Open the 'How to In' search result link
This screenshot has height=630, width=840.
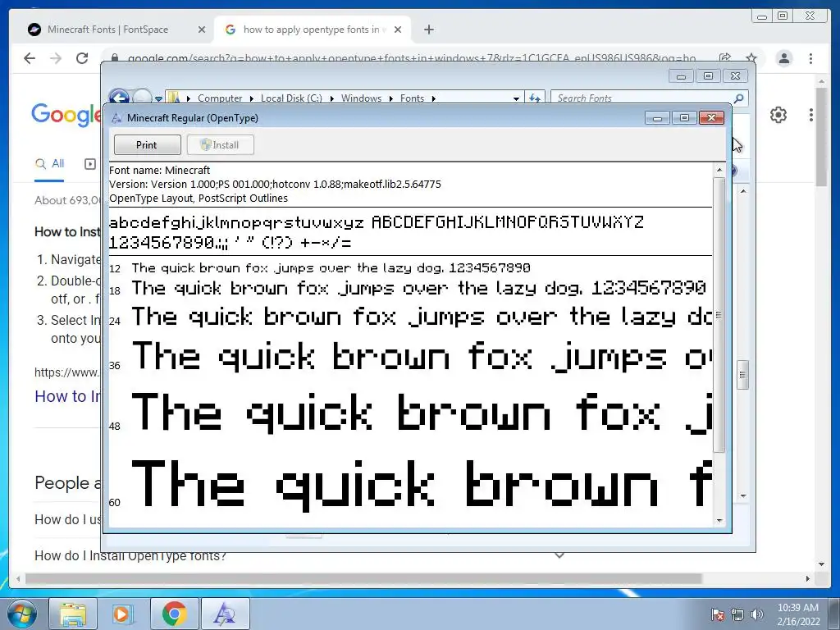point(67,396)
